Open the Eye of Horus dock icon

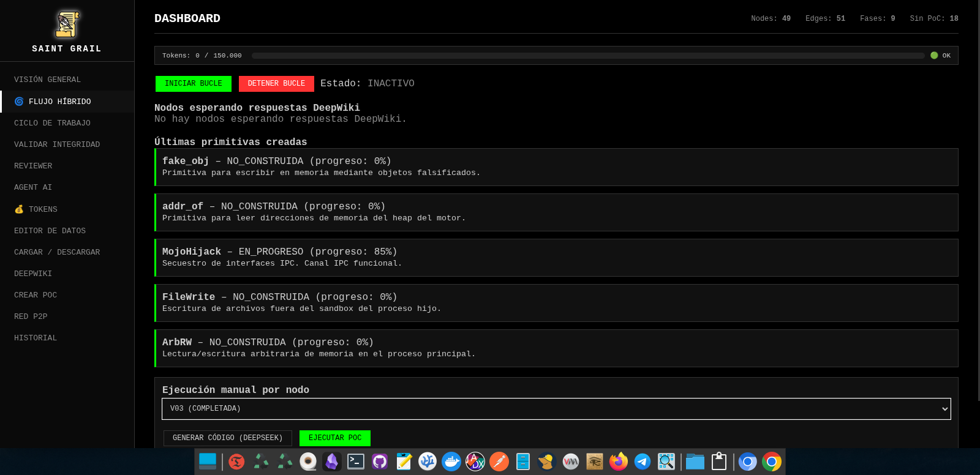click(595, 462)
